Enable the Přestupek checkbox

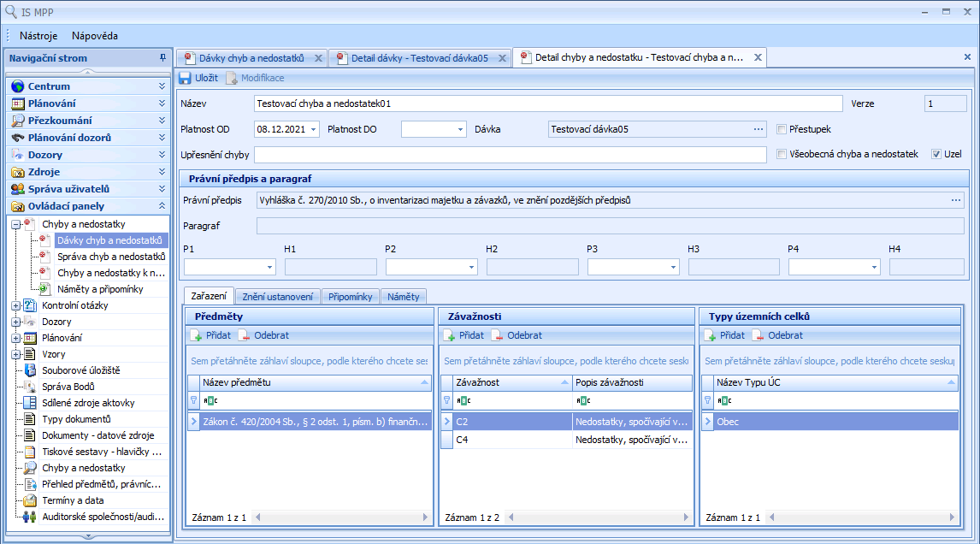tap(782, 129)
